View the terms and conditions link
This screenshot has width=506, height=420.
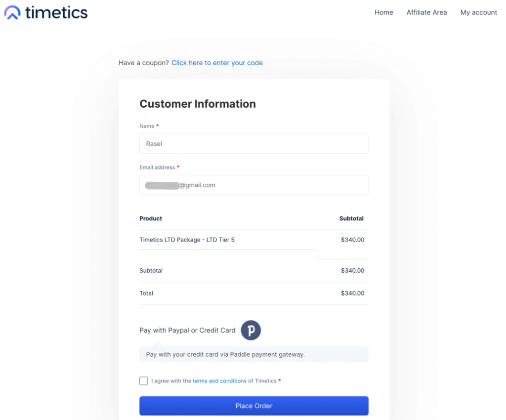(219, 381)
